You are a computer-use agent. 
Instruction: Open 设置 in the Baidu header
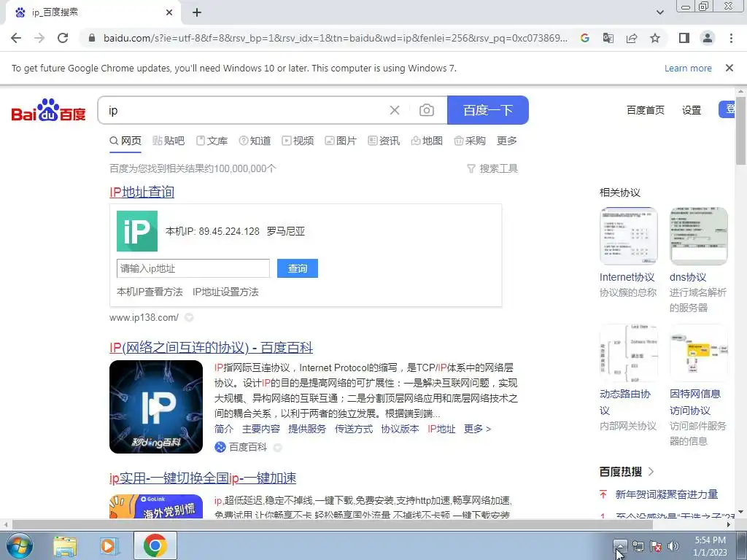692,110
